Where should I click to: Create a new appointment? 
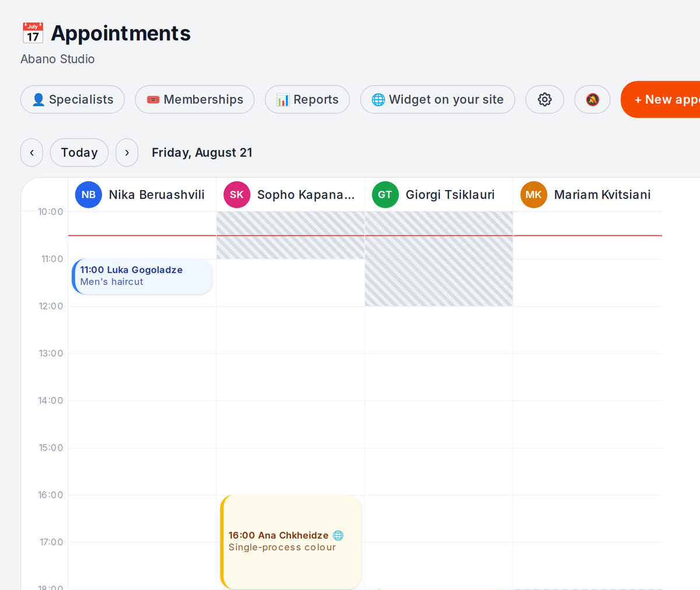coord(660,100)
